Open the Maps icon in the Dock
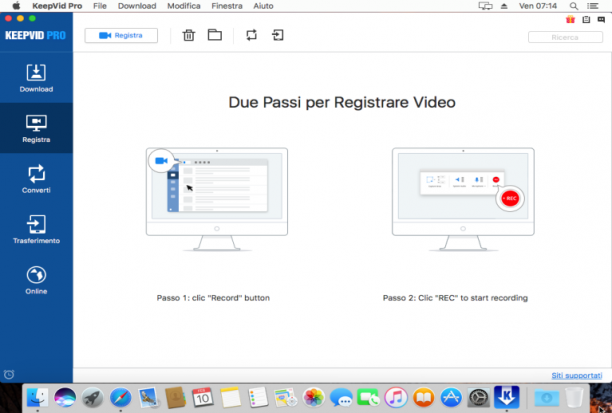This screenshot has width=612, height=413. [x=286, y=398]
